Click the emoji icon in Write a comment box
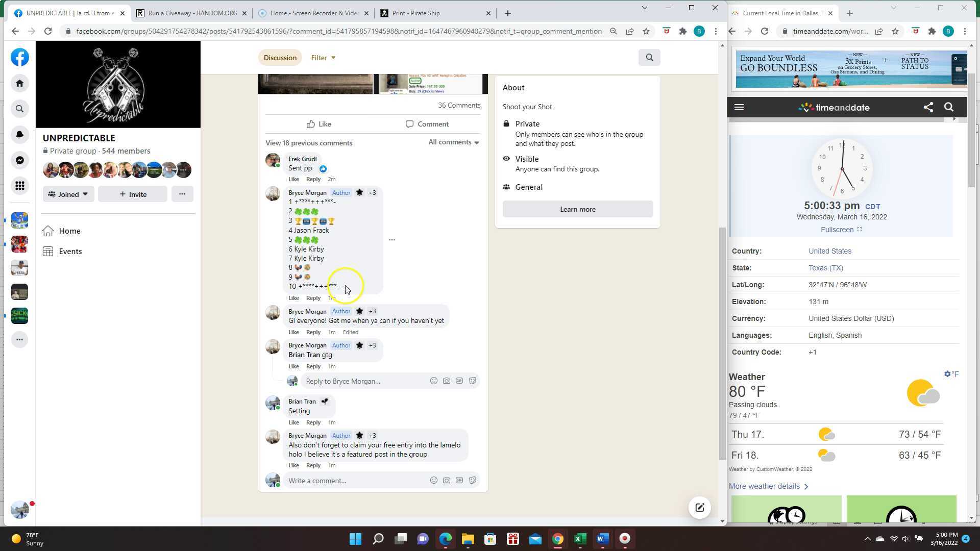Viewport: 980px width, 551px height. tap(433, 480)
